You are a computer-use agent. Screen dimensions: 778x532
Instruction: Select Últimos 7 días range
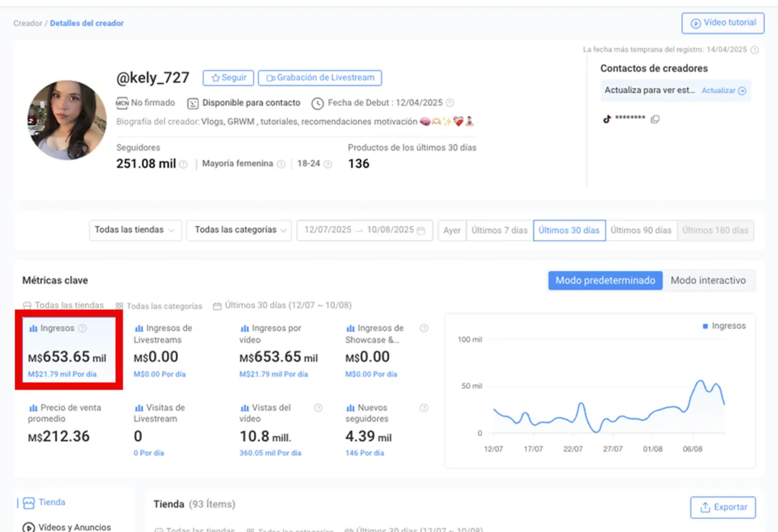tap(499, 230)
